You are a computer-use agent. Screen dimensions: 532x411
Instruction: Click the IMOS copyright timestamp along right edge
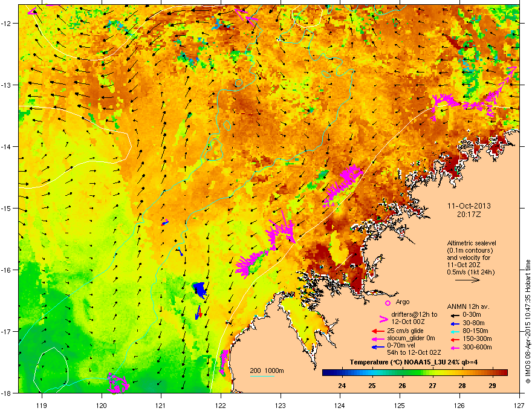528,322
